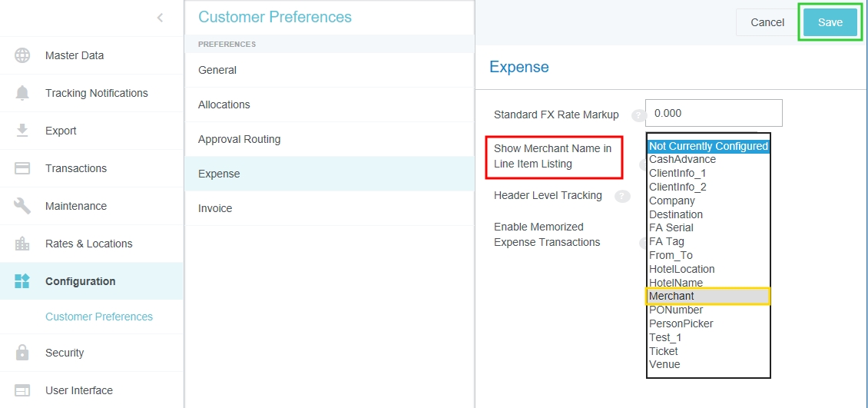Click the bell icon for Tracking Notifications

coord(22,93)
